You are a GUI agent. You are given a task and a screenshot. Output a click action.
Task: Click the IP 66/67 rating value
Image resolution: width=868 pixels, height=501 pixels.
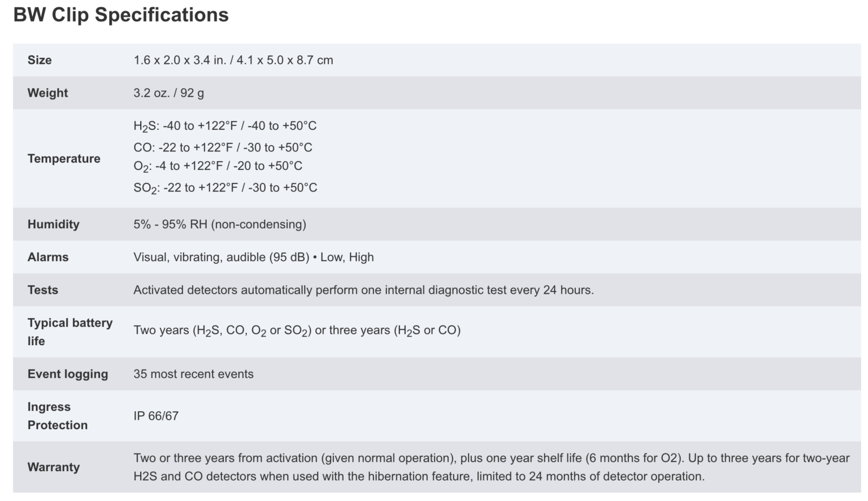[x=156, y=416]
